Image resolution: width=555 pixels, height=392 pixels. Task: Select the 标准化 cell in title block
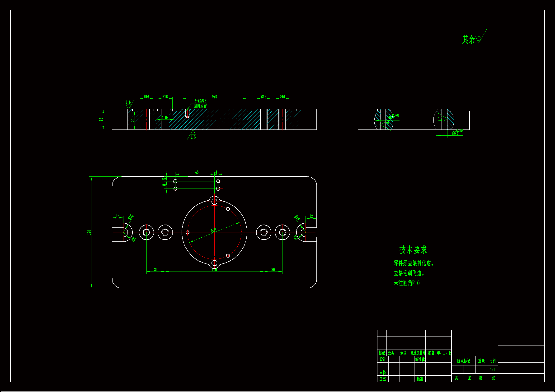click(420, 360)
